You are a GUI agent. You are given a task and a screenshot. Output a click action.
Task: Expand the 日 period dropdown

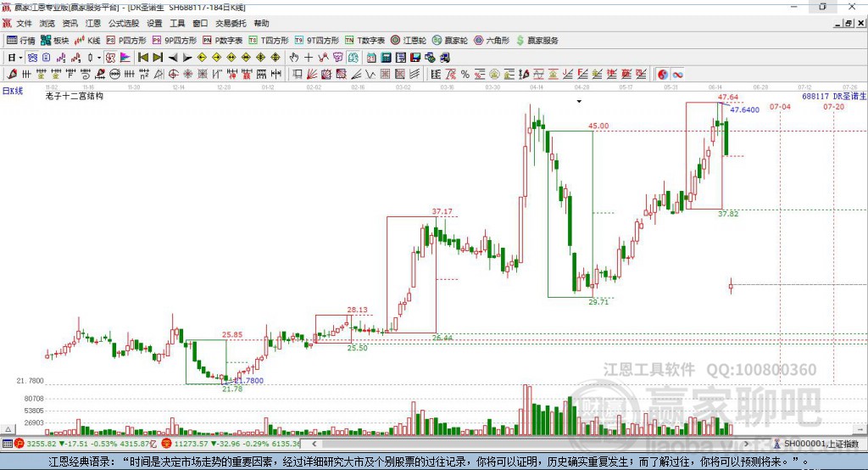click(20, 58)
